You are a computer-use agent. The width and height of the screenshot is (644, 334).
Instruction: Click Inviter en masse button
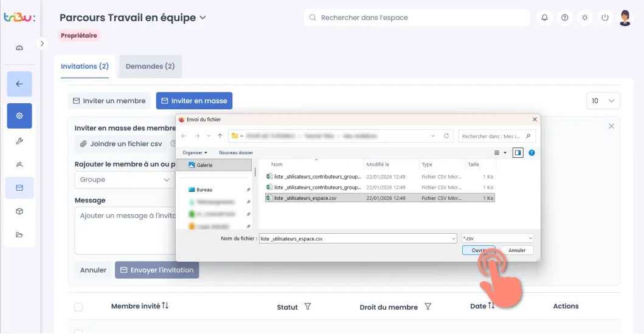194,101
